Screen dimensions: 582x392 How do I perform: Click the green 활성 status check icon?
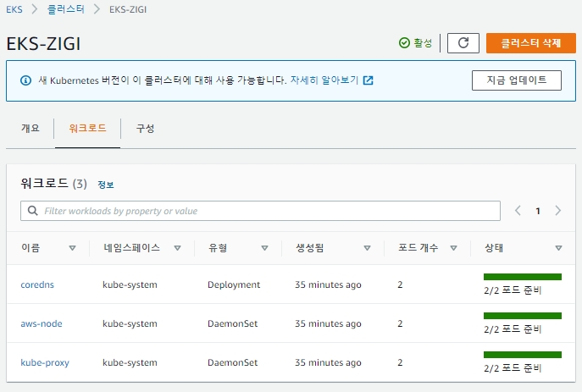tap(404, 43)
